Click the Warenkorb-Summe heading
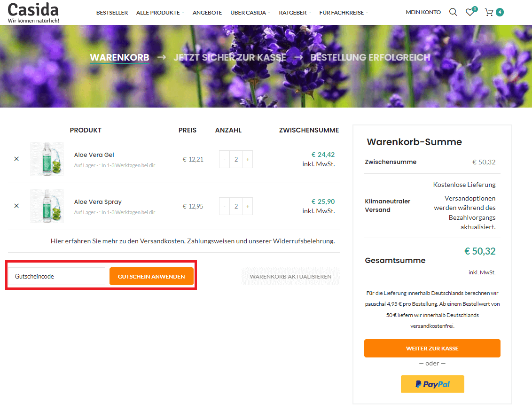532x411 pixels. 414,142
